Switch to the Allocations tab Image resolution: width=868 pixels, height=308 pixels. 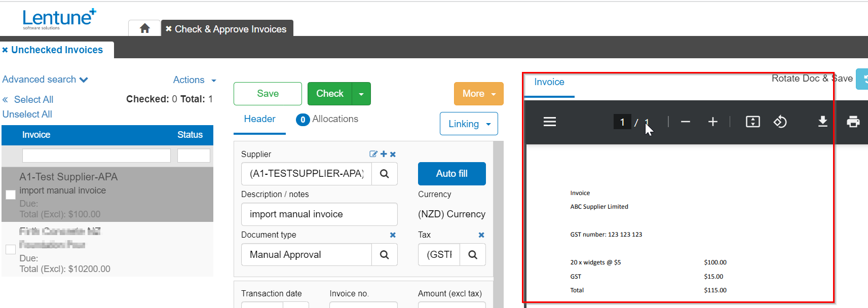[x=327, y=119]
